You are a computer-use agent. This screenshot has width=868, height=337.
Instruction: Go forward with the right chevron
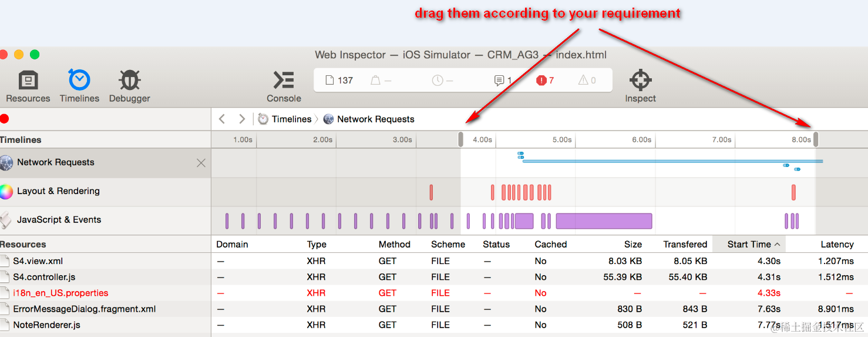[x=242, y=119]
